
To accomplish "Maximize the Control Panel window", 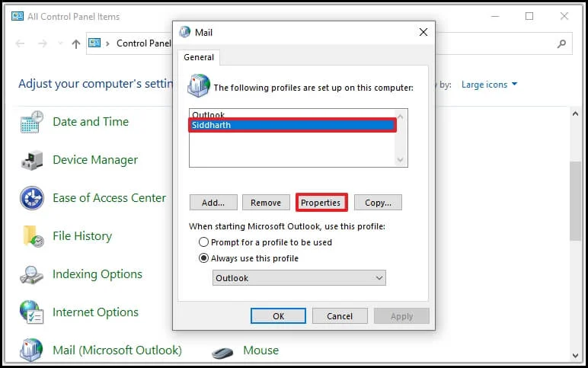I will coord(529,16).
